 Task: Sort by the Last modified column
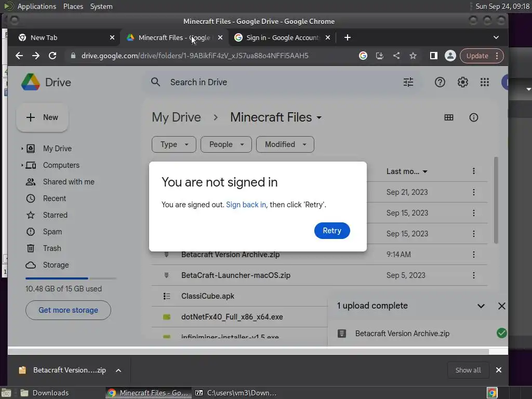[407, 171]
